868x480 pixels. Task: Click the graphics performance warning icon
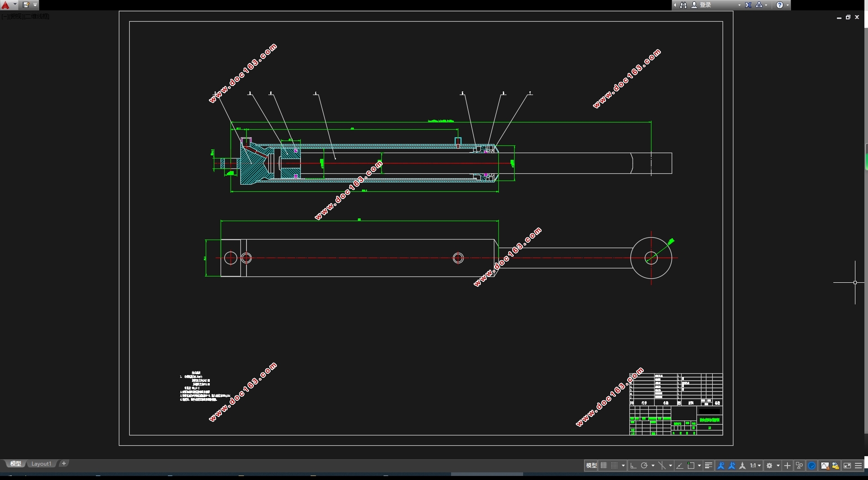tap(825, 466)
